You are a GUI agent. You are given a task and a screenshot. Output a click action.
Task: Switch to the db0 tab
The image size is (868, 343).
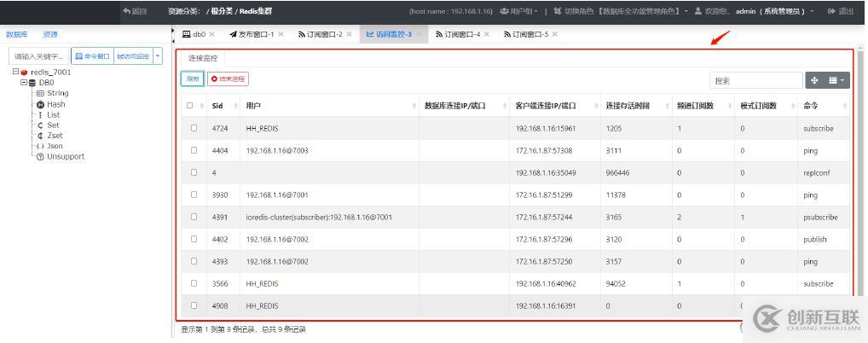pyautogui.click(x=195, y=34)
